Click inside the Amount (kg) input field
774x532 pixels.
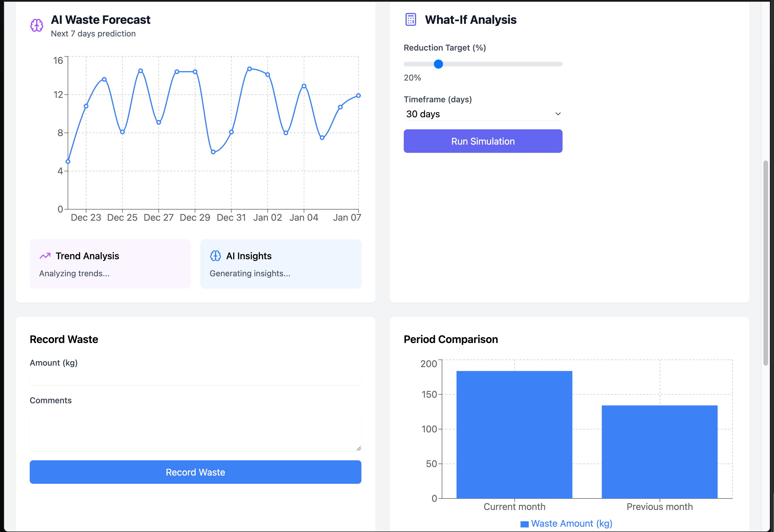tap(196, 378)
